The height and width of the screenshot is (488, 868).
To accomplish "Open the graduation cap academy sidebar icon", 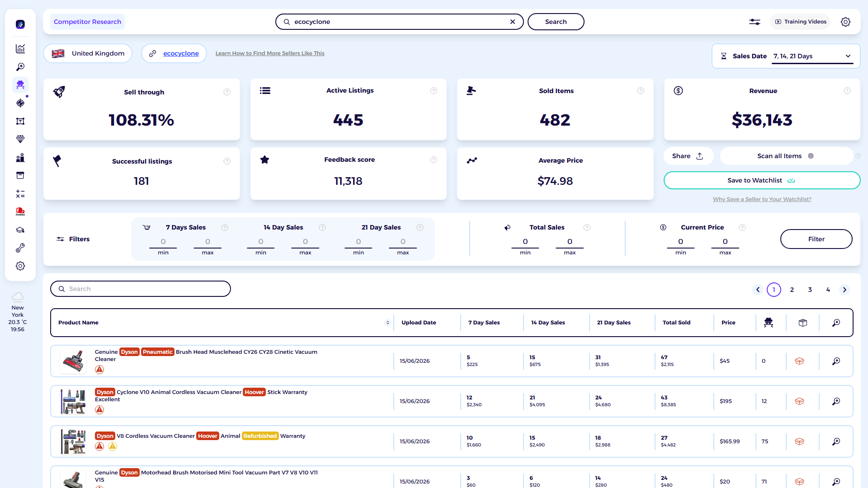I will click(x=20, y=230).
